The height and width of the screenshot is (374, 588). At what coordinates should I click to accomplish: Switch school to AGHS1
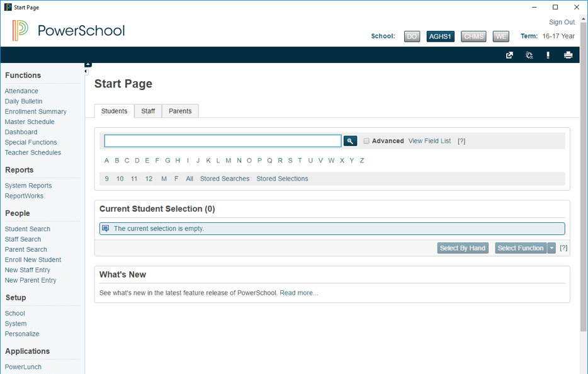(440, 37)
